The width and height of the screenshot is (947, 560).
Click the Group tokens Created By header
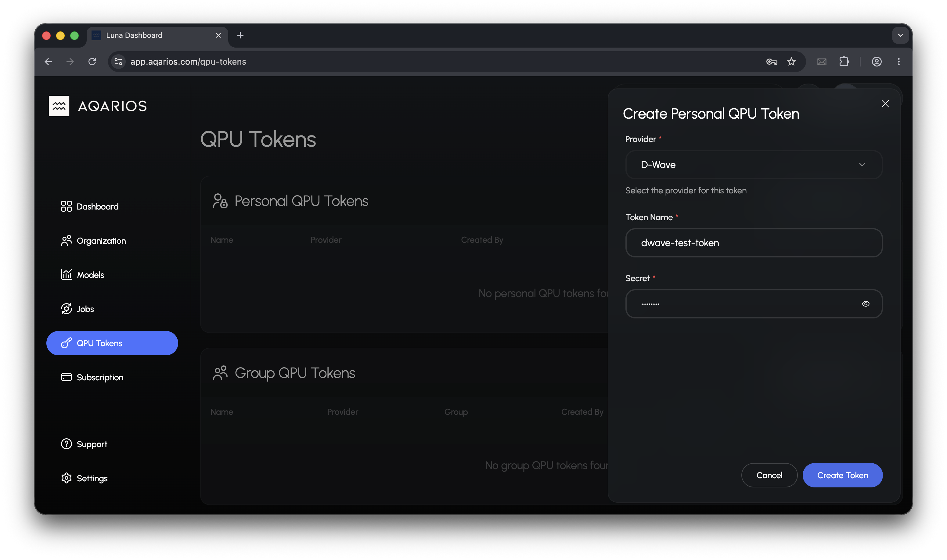click(x=582, y=412)
